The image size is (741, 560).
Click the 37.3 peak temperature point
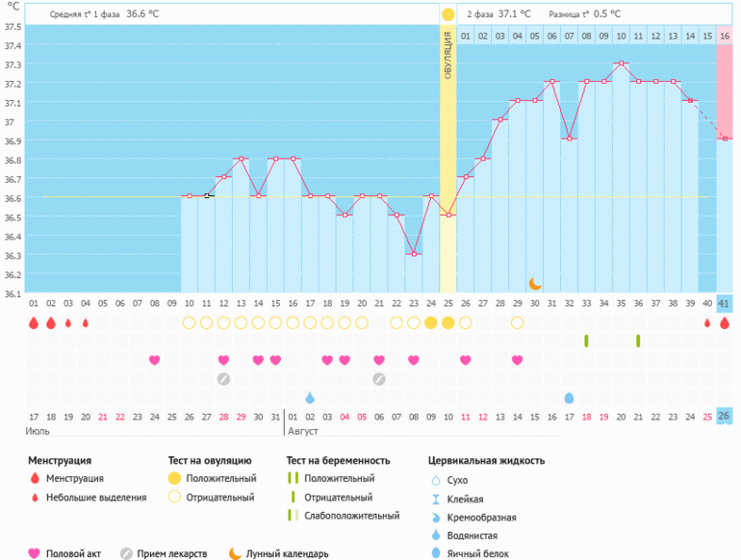(x=621, y=64)
